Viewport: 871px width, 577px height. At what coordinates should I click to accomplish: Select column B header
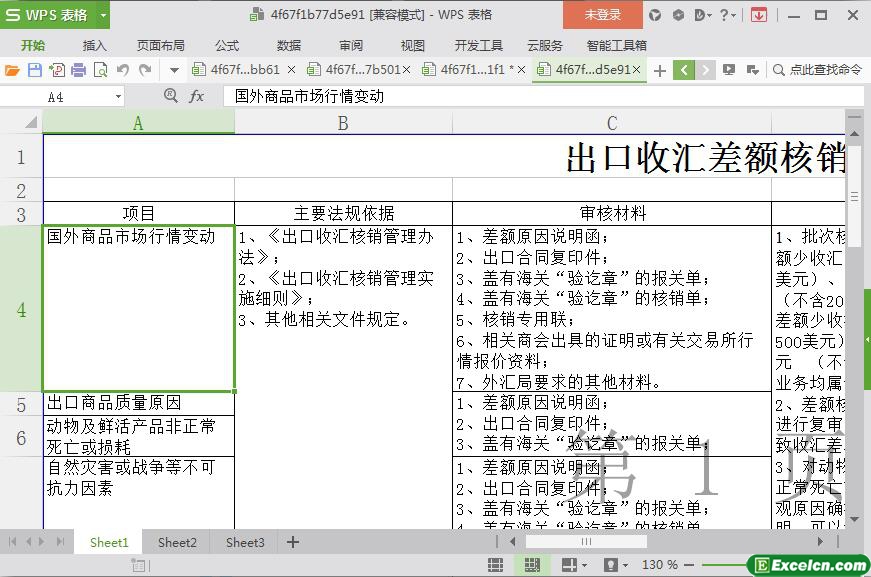(343, 123)
